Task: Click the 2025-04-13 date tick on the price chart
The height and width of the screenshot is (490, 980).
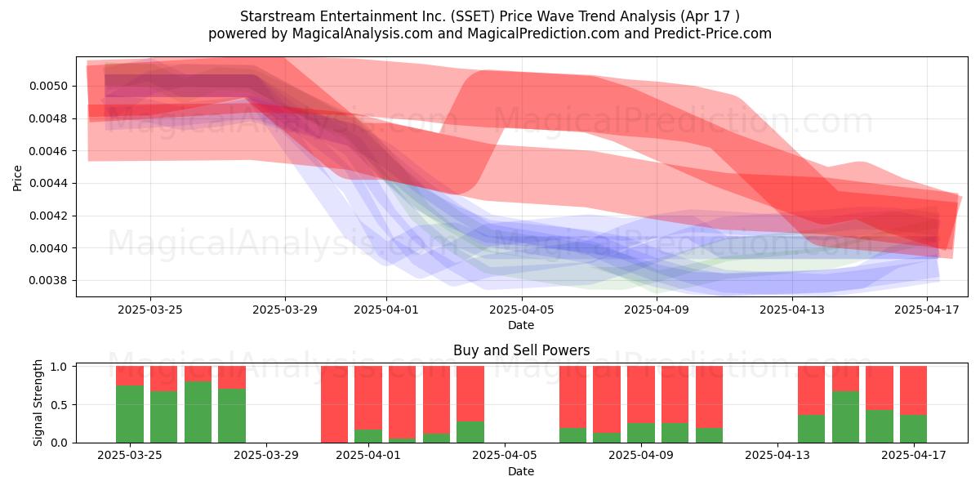Action: click(792, 310)
